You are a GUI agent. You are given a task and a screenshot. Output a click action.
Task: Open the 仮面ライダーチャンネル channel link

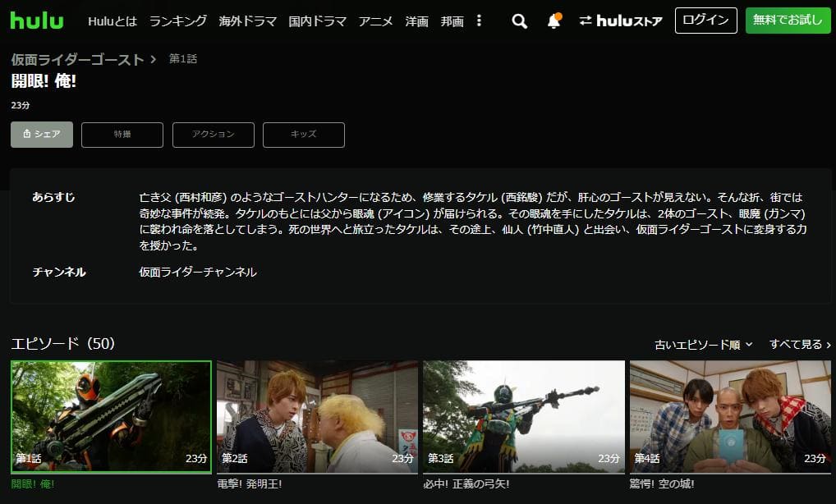(198, 273)
